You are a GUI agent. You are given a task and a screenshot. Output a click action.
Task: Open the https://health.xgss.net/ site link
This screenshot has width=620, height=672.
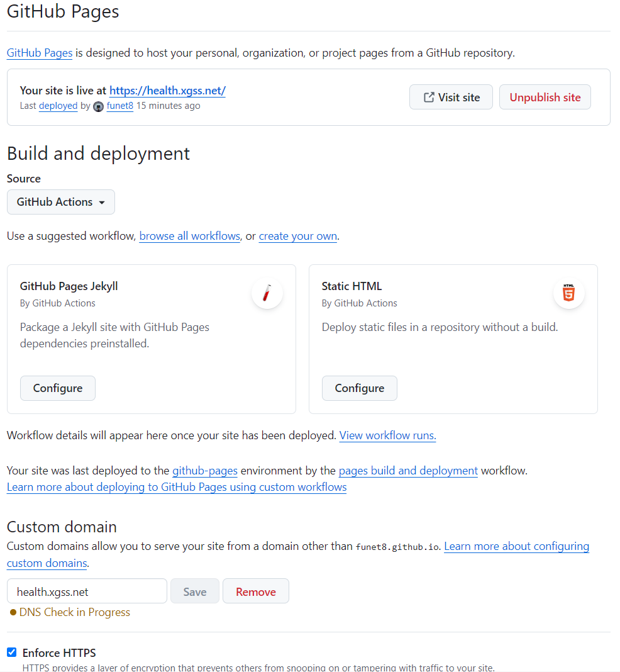167,91
